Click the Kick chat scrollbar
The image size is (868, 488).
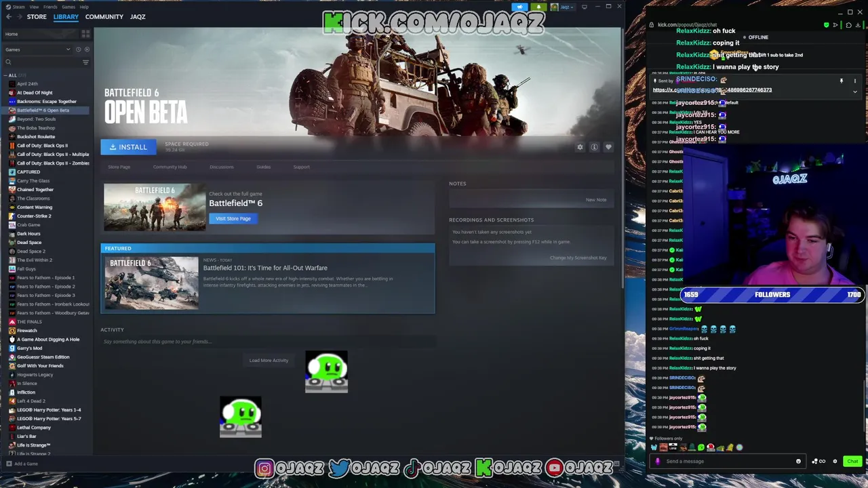[x=863, y=407]
